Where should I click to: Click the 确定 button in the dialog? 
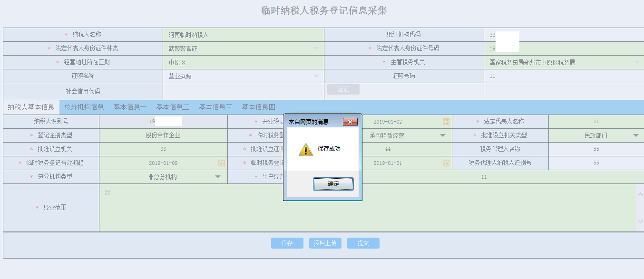click(333, 184)
